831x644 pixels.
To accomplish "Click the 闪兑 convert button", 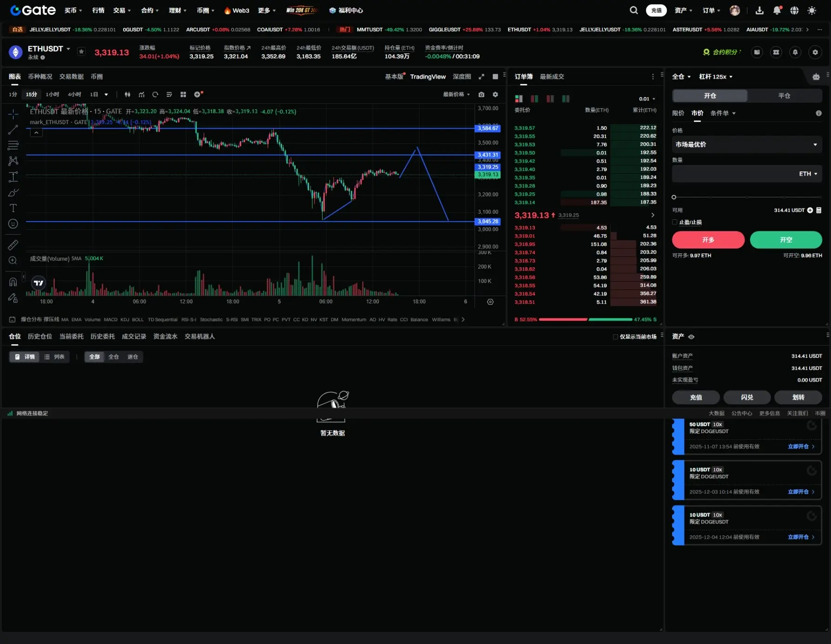I will tap(747, 397).
